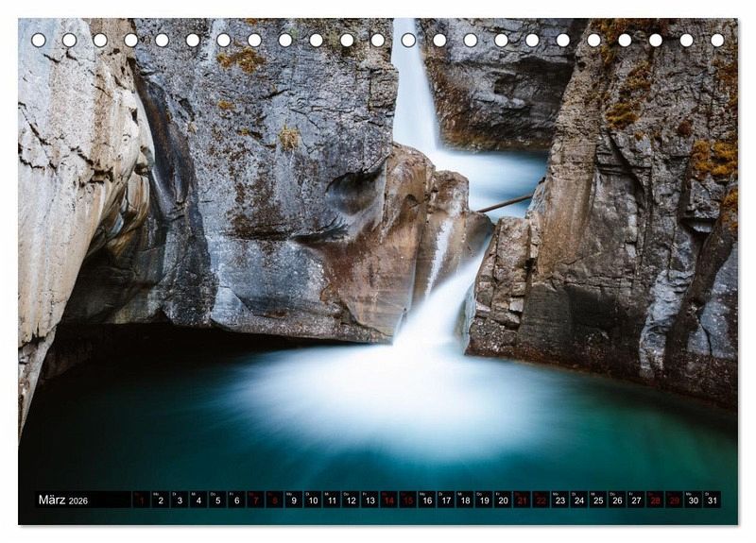Select red Saturday date 21
Viewport: 756px width, 543px height.
click(x=523, y=500)
